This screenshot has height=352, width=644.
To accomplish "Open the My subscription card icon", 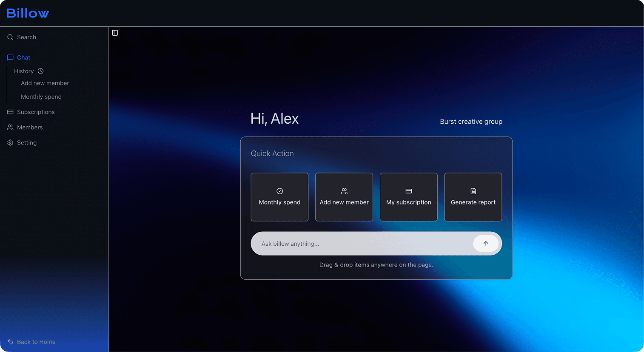I will tap(408, 191).
